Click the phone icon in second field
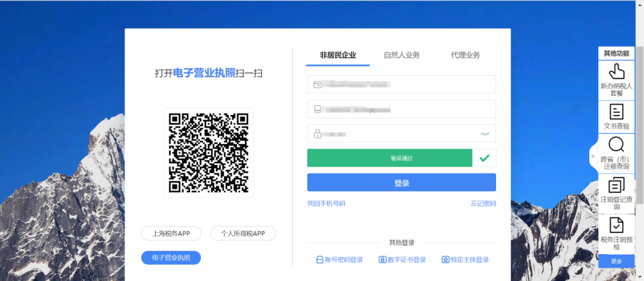Image resolution: width=644 pixels, height=281 pixels. tap(317, 109)
